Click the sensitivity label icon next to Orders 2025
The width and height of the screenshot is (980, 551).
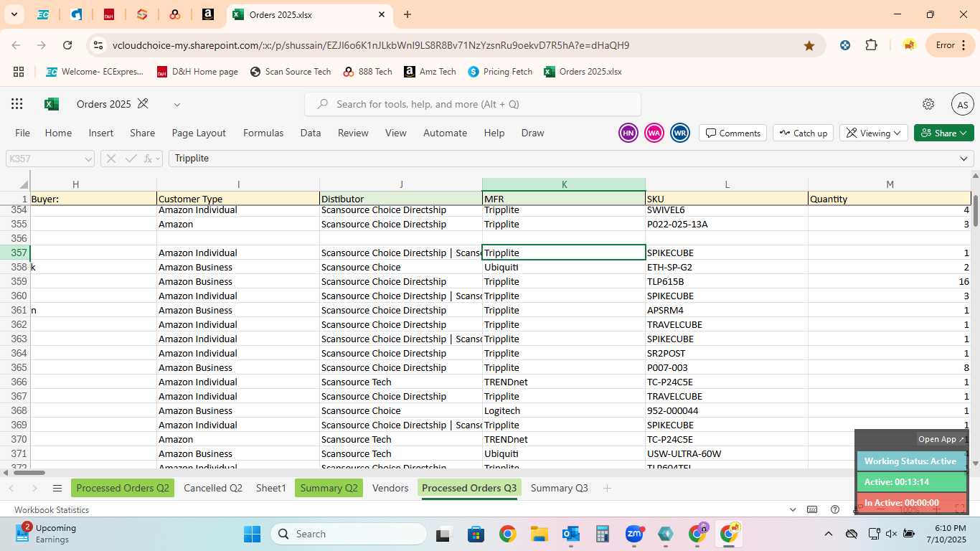point(143,104)
